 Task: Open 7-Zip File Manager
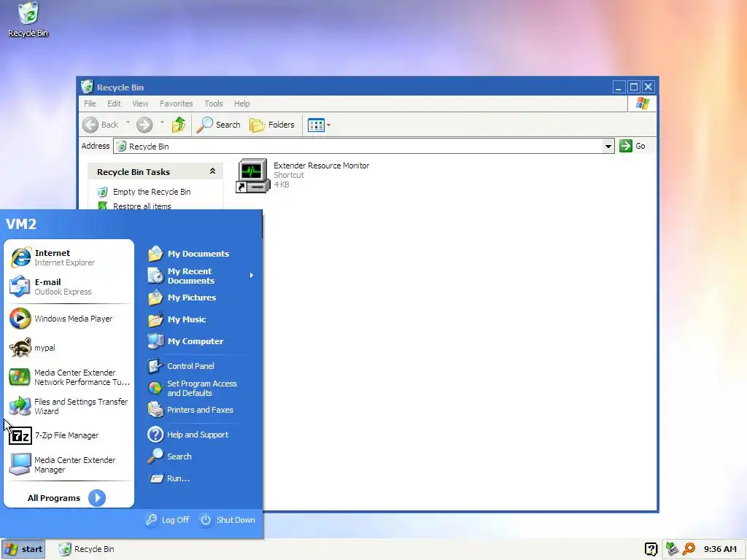[69, 435]
